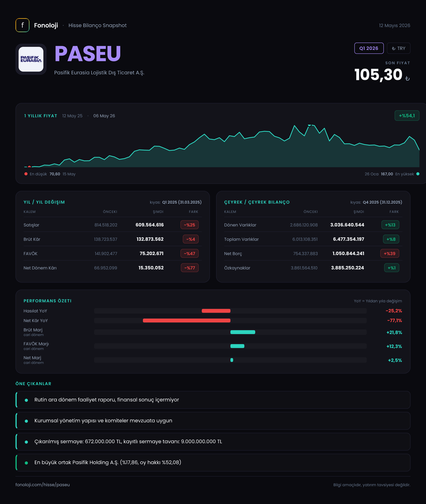Click the Brüt Kâr value 132.873.562
426x504 pixels.
[x=150, y=239]
